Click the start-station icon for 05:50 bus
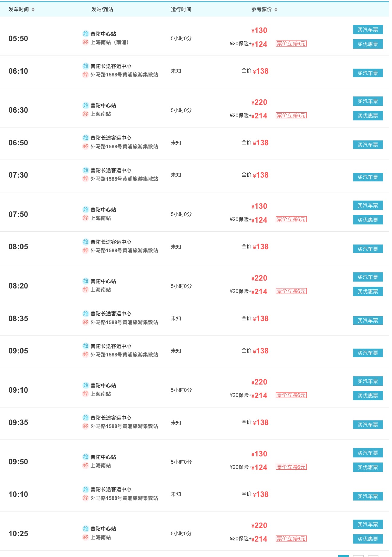The image size is (392, 557). tap(86, 34)
